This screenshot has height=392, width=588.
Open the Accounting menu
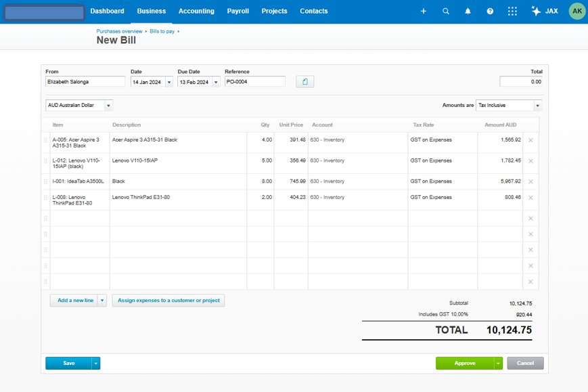pos(196,12)
